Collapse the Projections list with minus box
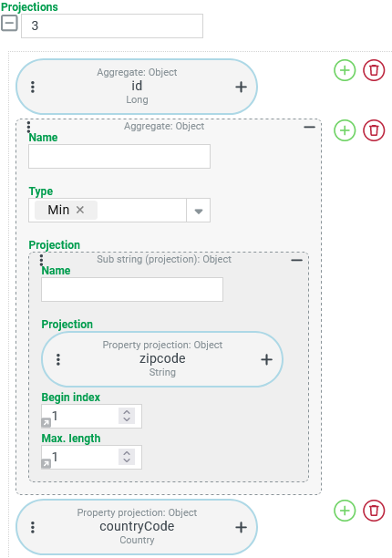Image resolution: width=392 pixels, height=558 pixels. (9, 24)
